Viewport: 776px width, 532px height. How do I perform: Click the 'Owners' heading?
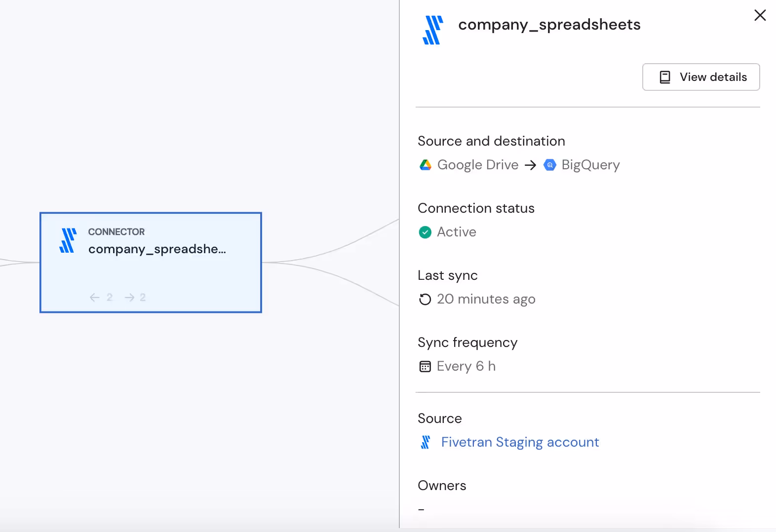[442, 486]
